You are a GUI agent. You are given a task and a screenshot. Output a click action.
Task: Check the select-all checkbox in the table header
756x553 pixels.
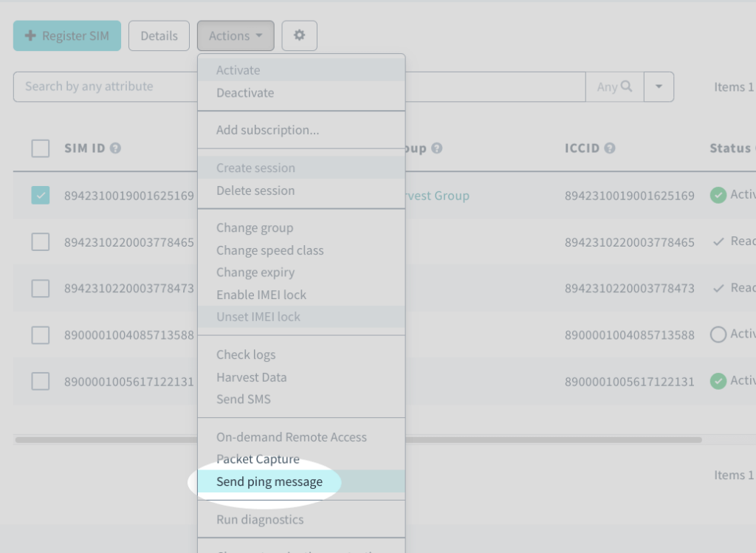tap(41, 148)
